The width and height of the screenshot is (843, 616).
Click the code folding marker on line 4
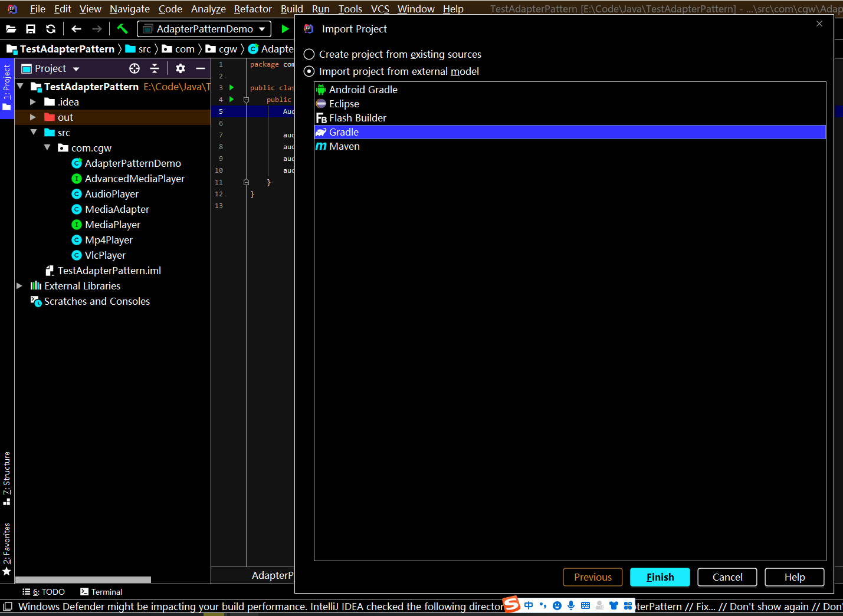click(246, 100)
